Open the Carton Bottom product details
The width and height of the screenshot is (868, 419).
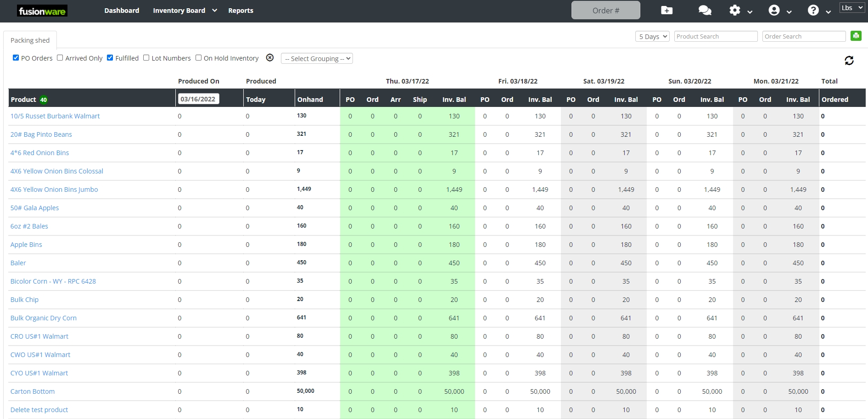[x=33, y=391]
